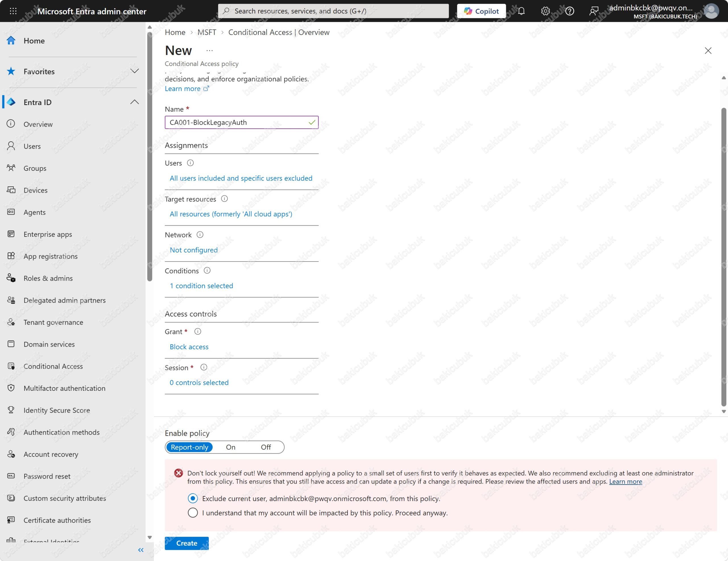Viewport: 728px width, 561px height.
Task: Switch Enable policy toggle to On
Action: (x=231, y=447)
